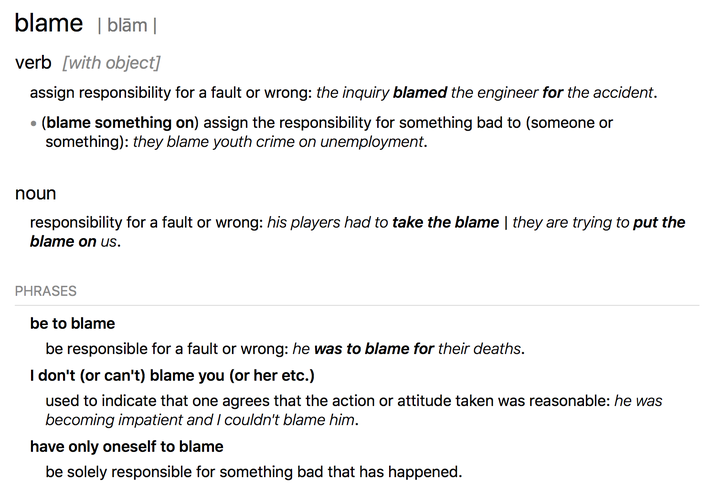Select the "noun" part-of-speech label
Viewport: 720px width, 501px height.
35,193
